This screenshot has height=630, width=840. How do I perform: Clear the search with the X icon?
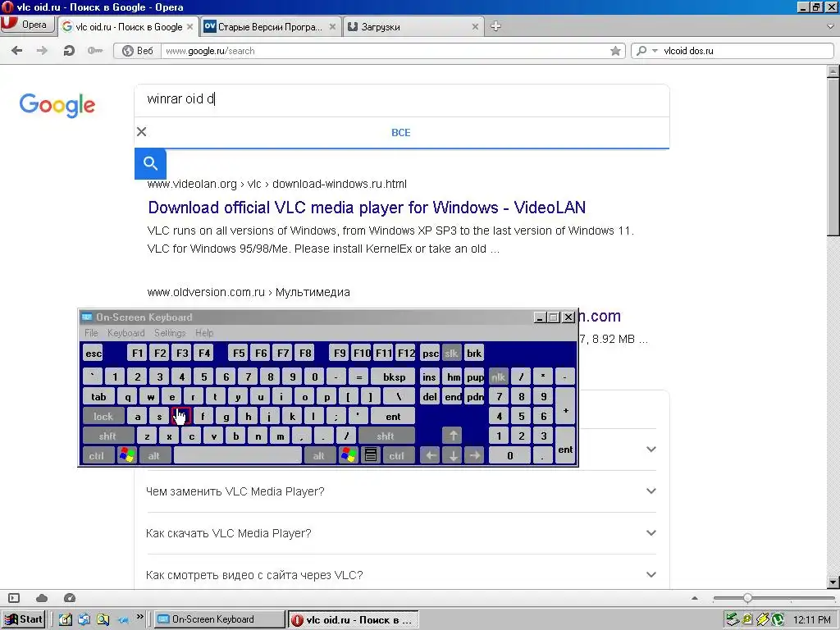[x=141, y=132]
